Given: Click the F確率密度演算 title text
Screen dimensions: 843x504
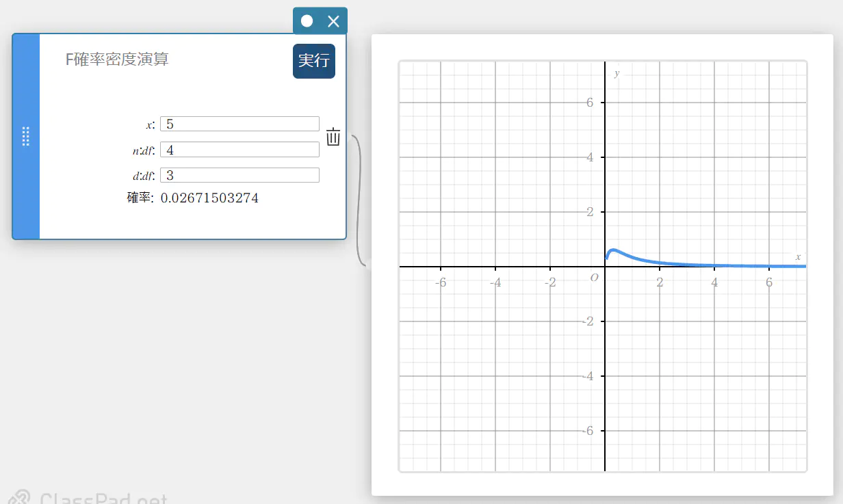Looking at the screenshot, I should tap(117, 59).
